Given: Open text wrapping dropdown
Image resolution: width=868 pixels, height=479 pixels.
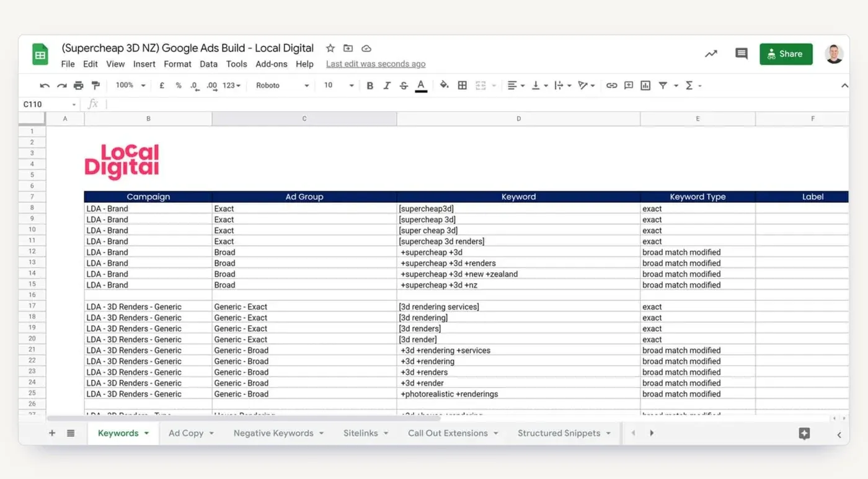Looking at the screenshot, I should (562, 86).
